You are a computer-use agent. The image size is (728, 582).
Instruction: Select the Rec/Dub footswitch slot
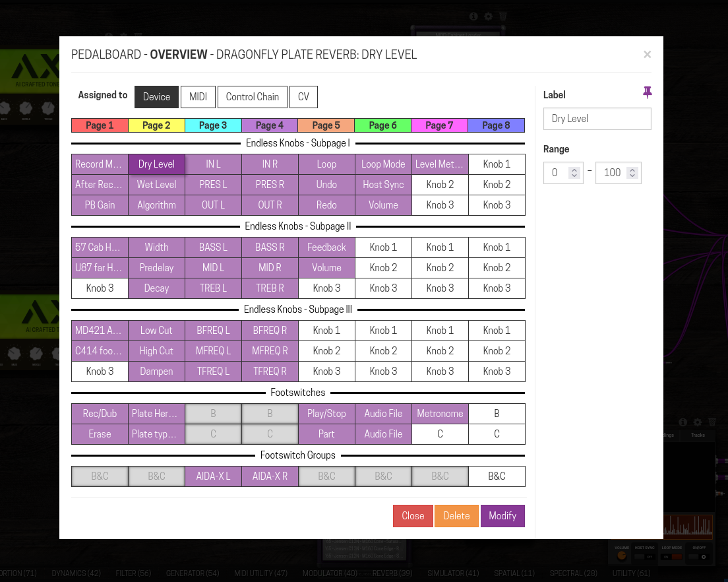(100, 414)
